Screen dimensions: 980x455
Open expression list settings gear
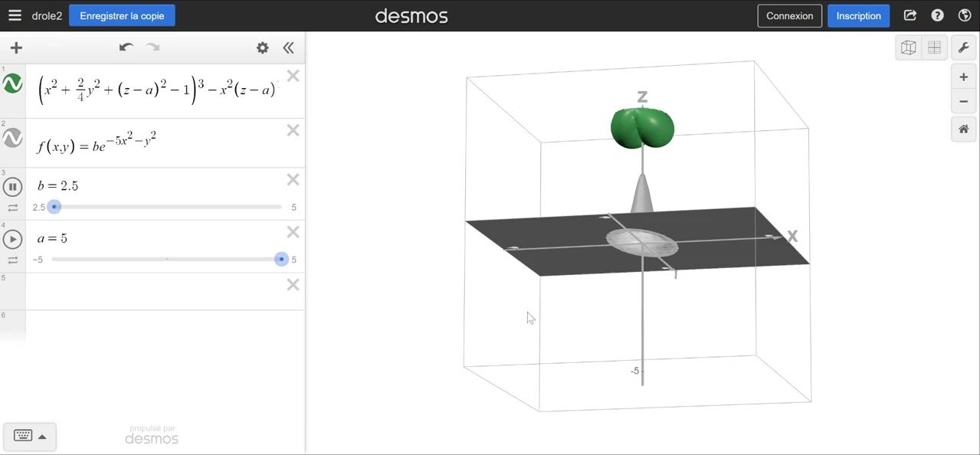(263, 47)
